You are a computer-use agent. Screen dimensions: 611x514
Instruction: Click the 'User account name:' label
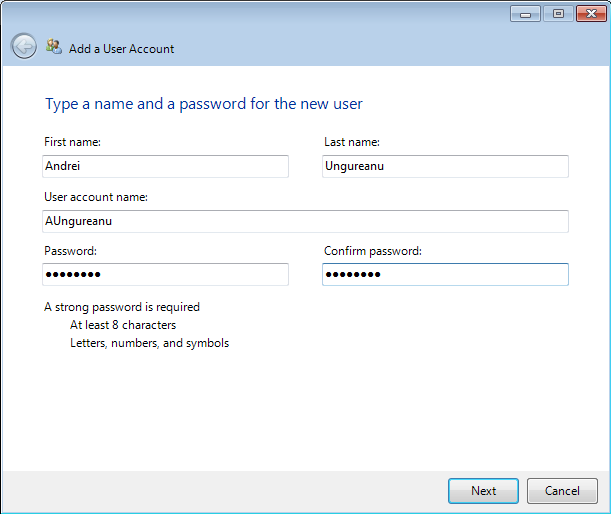(96, 197)
